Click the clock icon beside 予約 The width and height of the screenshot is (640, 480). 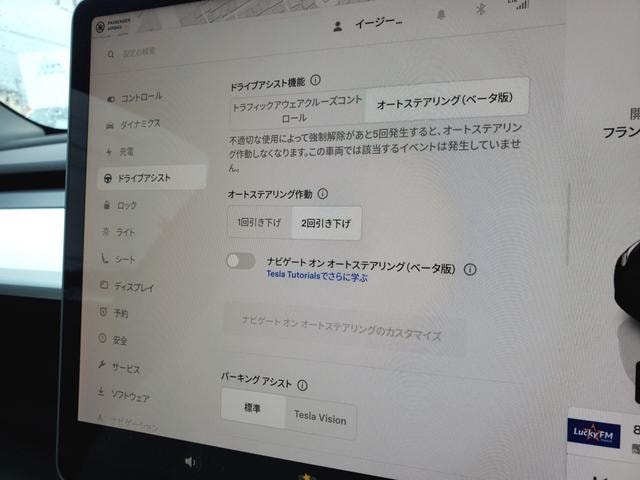[x=103, y=312]
